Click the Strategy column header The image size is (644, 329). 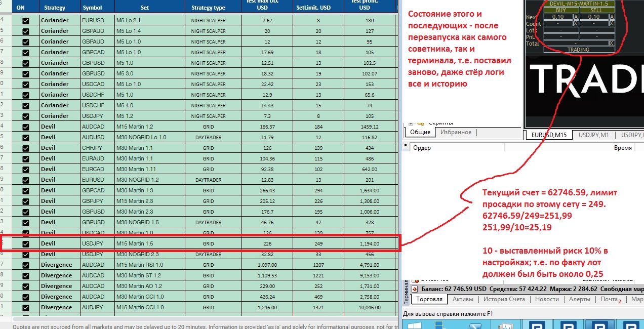click(55, 8)
